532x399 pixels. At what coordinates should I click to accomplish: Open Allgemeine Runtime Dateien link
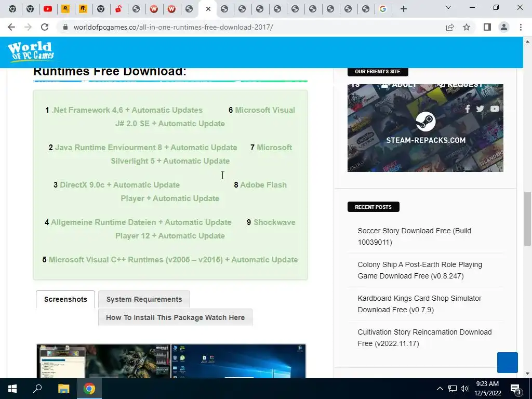141,222
